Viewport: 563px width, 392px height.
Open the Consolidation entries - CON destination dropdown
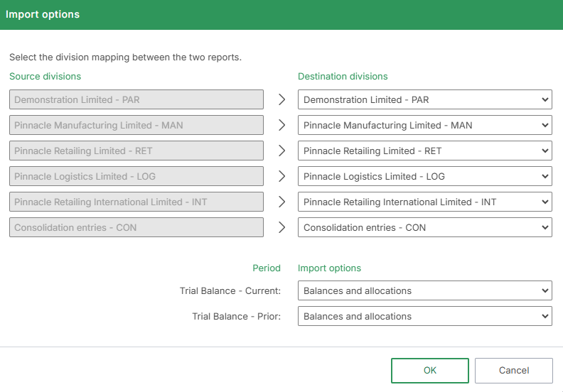tap(424, 227)
